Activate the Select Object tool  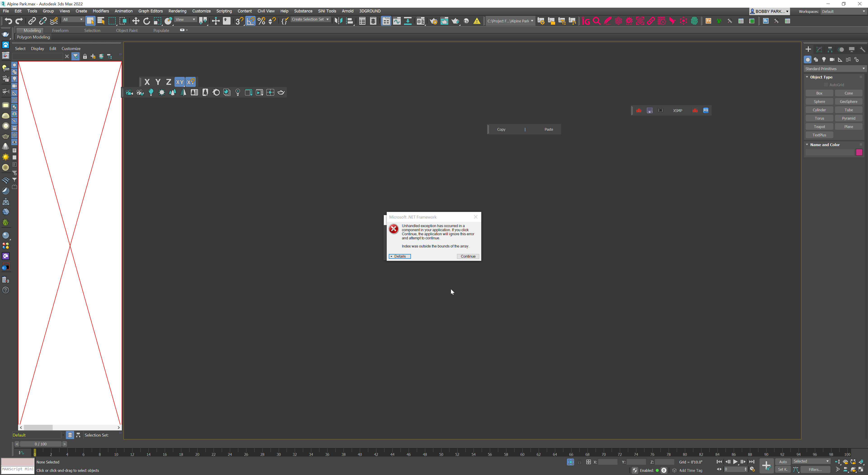(90, 21)
